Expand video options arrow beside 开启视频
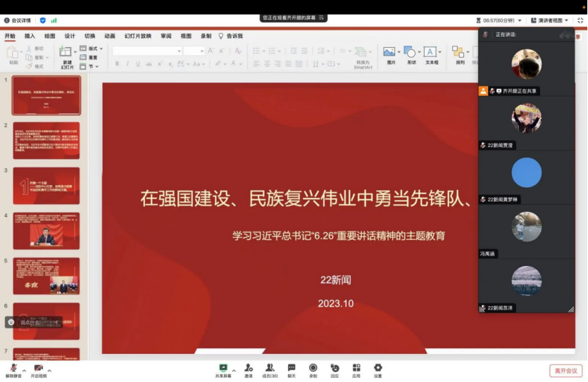 coord(49,369)
